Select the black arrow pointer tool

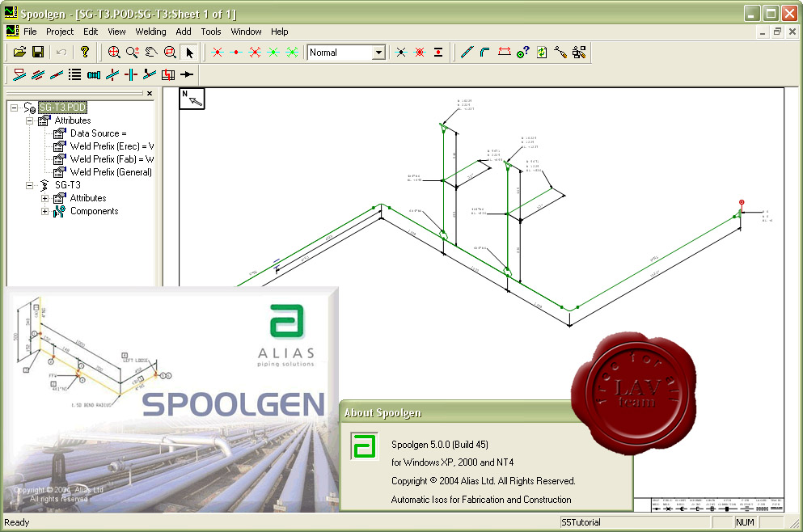click(189, 53)
